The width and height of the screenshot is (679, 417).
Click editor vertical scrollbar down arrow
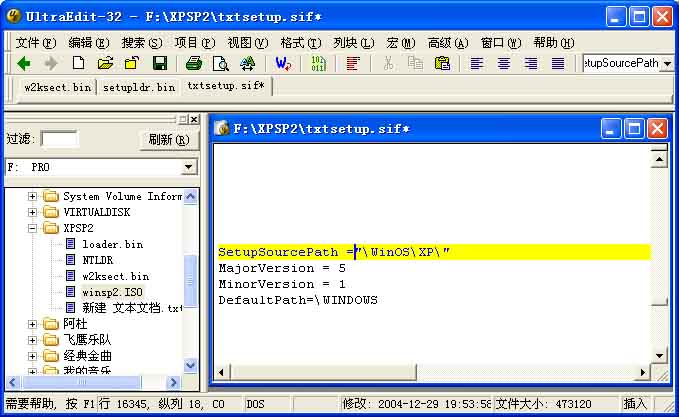tap(659, 356)
